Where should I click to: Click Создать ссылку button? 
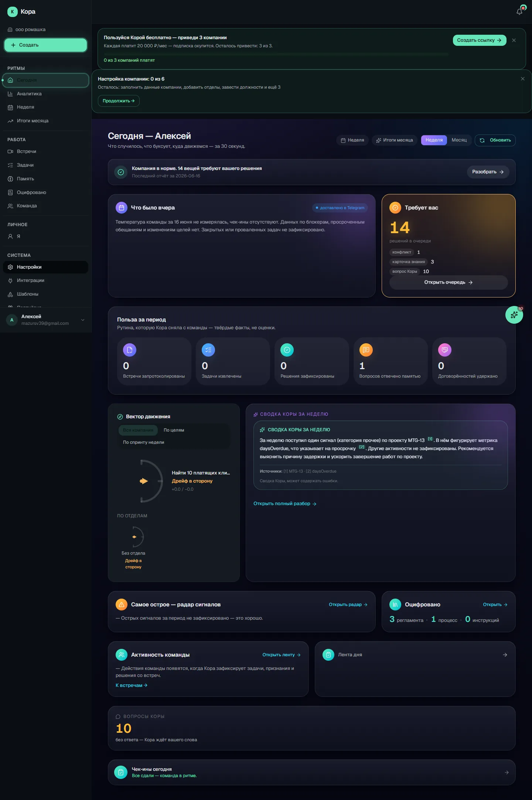tap(480, 40)
